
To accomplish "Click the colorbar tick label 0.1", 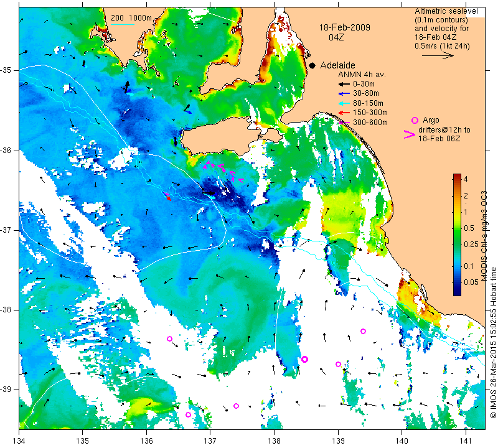I will tap(469, 266).
